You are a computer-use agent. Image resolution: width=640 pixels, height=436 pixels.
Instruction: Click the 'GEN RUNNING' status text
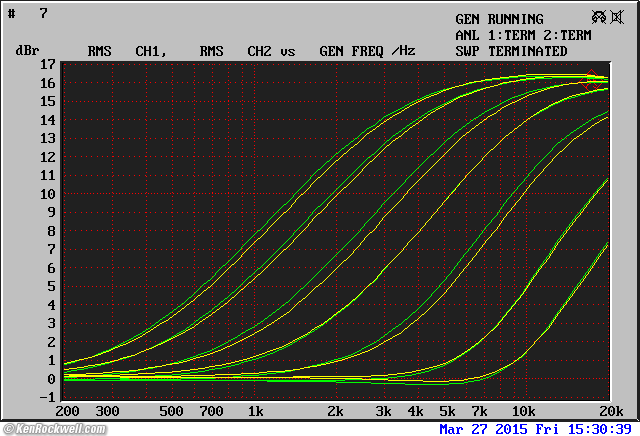tap(499, 19)
